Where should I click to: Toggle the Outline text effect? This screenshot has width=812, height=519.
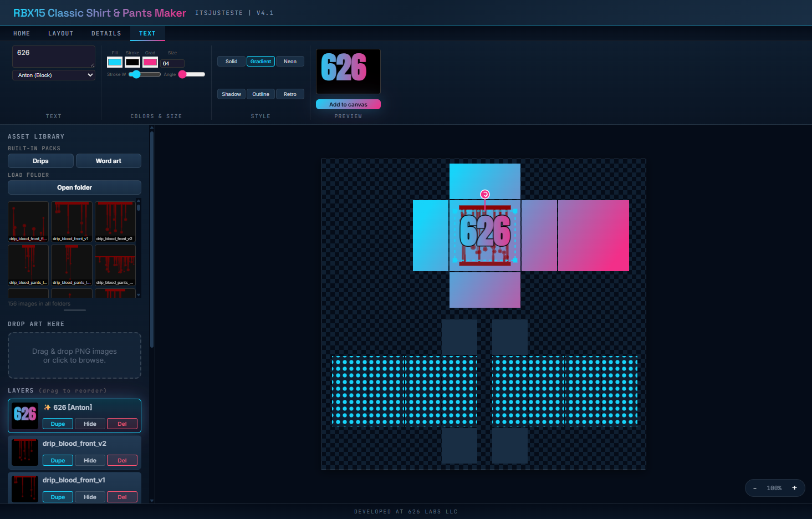click(x=261, y=94)
